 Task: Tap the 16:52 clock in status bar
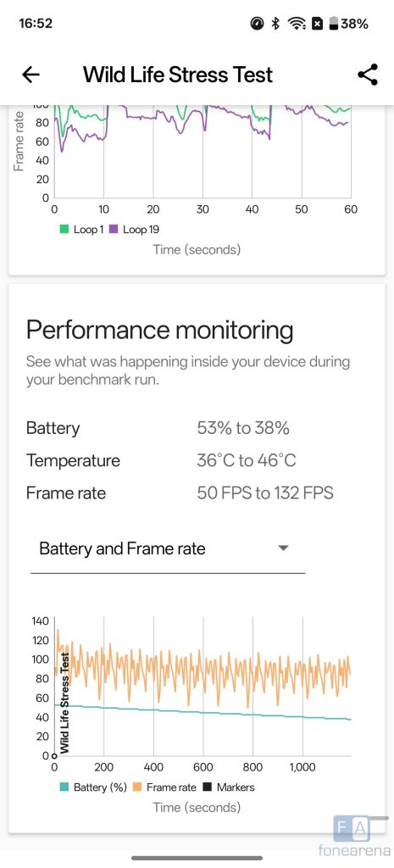coord(36,24)
